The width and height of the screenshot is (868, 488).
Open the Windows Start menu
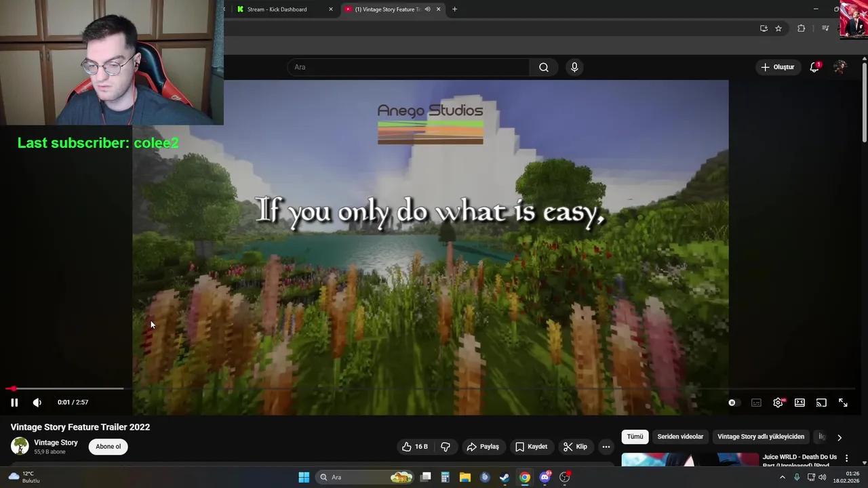pos(304,477)
